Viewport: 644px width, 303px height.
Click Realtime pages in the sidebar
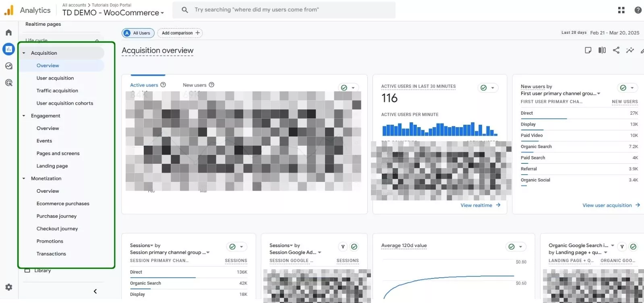coord(43,24)
